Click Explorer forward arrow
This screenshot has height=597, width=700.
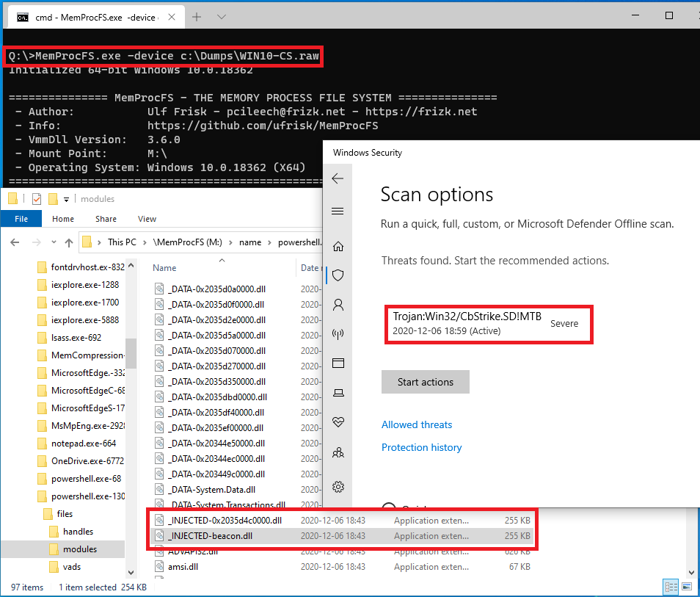point(37,242)
